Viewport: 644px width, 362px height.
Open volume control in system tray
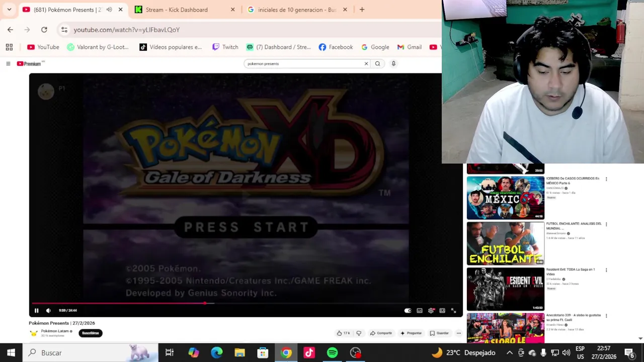coord(566,353)
